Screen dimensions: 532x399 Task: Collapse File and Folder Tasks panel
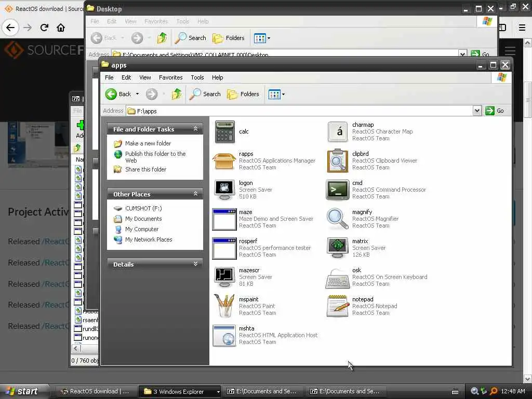(195, 129)
